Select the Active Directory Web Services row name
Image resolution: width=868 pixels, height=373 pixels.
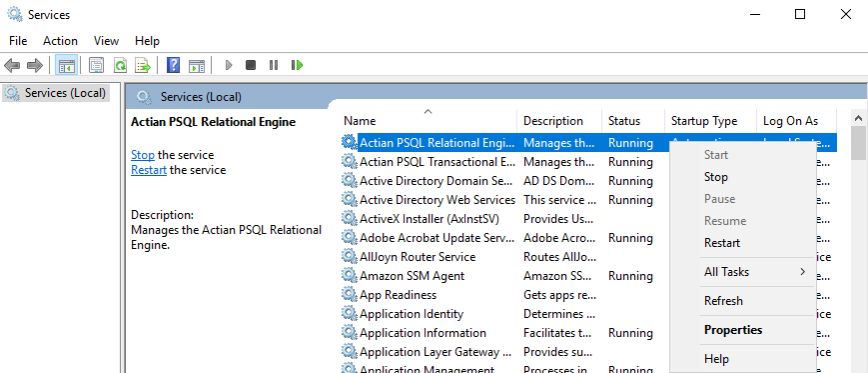click(x=437, y=200)
